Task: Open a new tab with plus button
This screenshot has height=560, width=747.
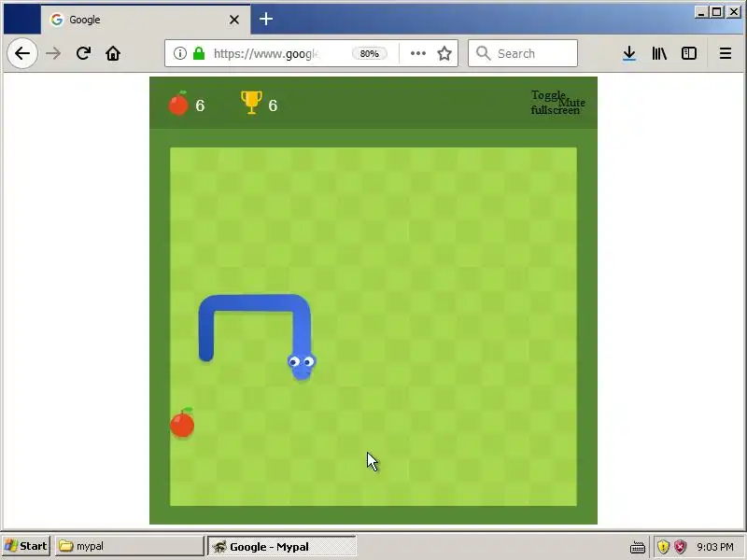Action: point(266,19)
